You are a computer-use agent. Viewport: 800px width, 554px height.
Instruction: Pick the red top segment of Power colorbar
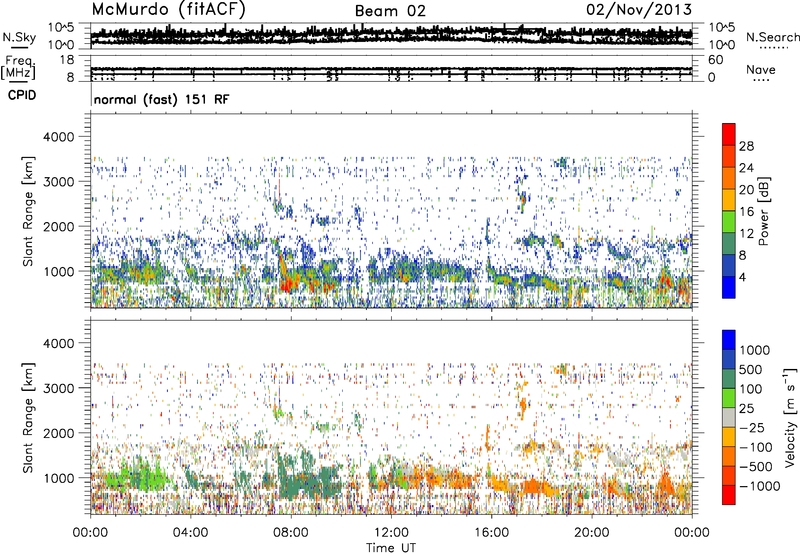(729, 134)
